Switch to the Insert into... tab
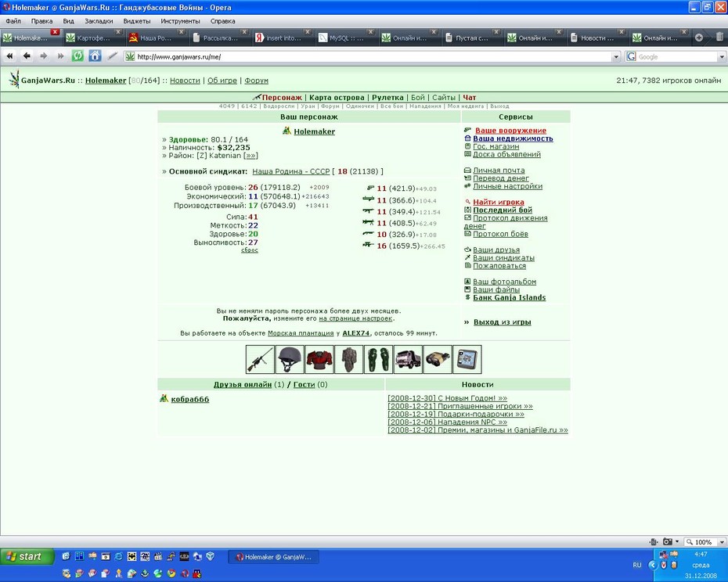This screenshot has width=728, height=582. click(x=283, y=38)
